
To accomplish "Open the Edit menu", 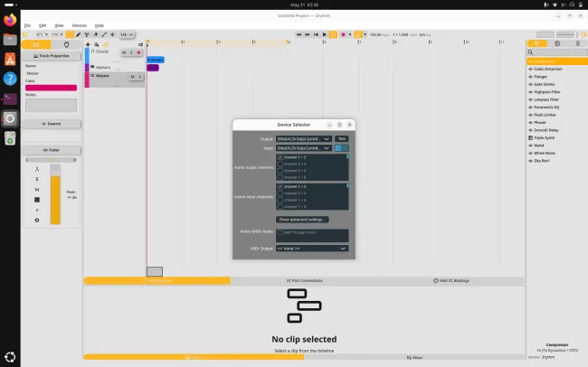I will point(43,25).
